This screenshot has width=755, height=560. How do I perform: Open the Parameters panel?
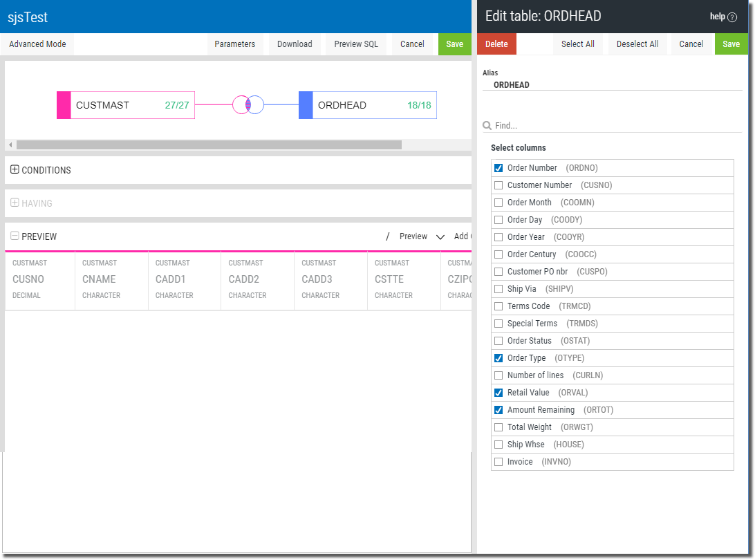[x=235, y=44]
